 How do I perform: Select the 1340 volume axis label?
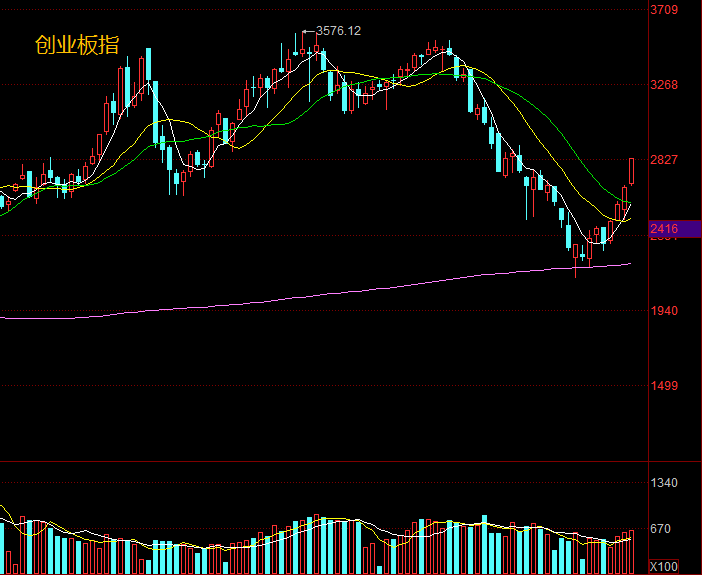[664, 483]
